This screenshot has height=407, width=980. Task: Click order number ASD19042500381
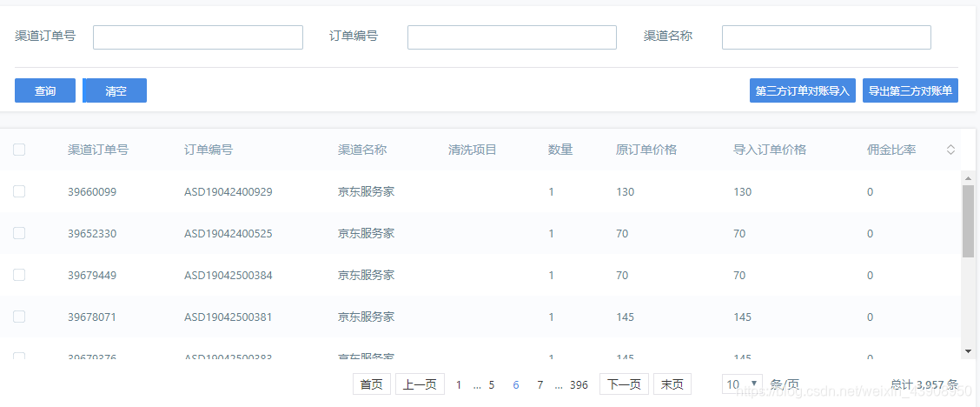[x=228, y=317]
